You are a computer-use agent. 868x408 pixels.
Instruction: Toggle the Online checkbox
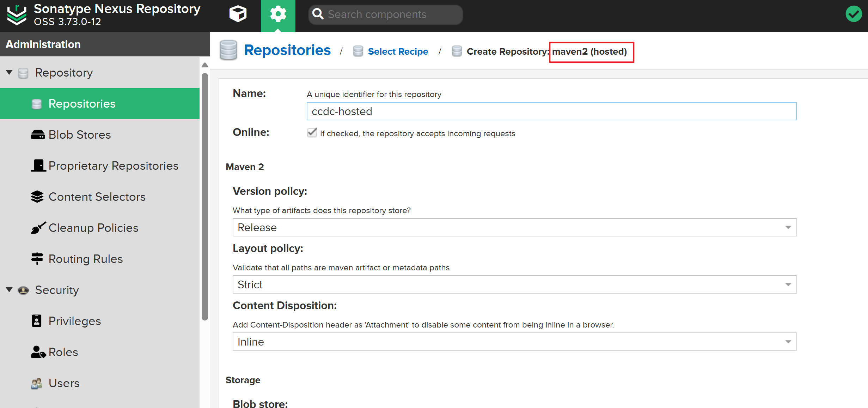click(312, 133)
